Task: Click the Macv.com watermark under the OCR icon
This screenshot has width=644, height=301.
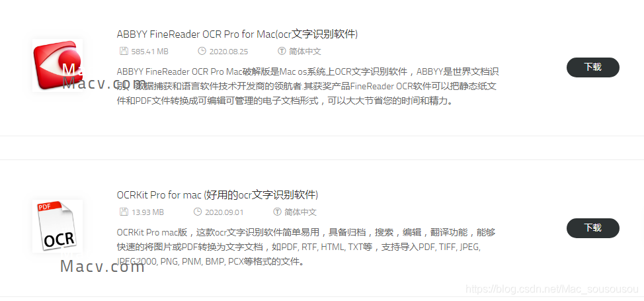Action: [x=102, y=267]
